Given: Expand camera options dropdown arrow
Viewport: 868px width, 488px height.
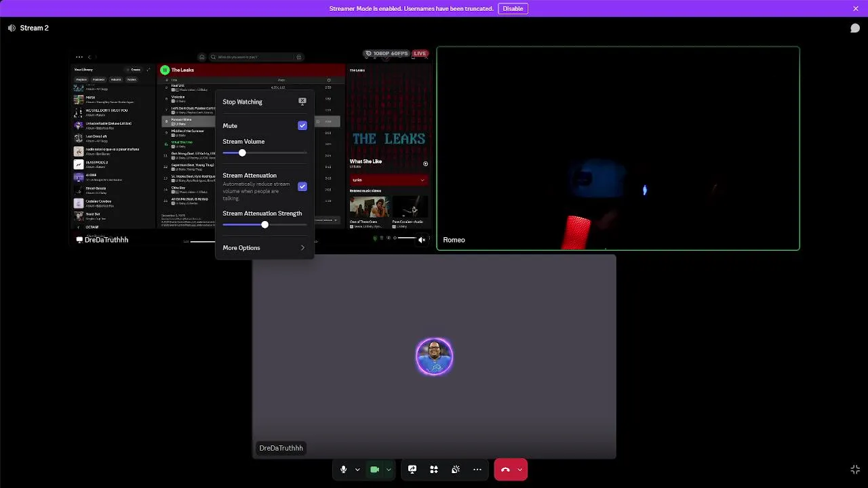Looking at the screenshot, I should (x=389, y=470).
